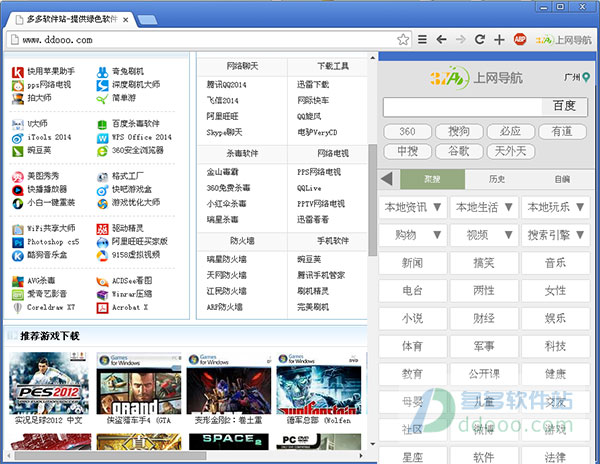This screenshot has height=464, width=600.
Task: Click the 深度刷机大师 icon
Action: 102,85
